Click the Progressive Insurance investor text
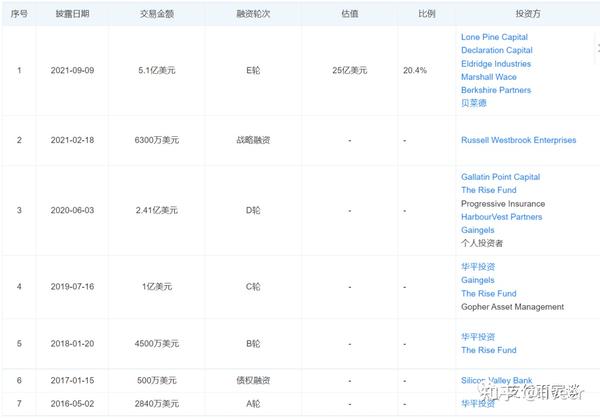This screenshot has width=600, height=418. click(x=503, y=204)
